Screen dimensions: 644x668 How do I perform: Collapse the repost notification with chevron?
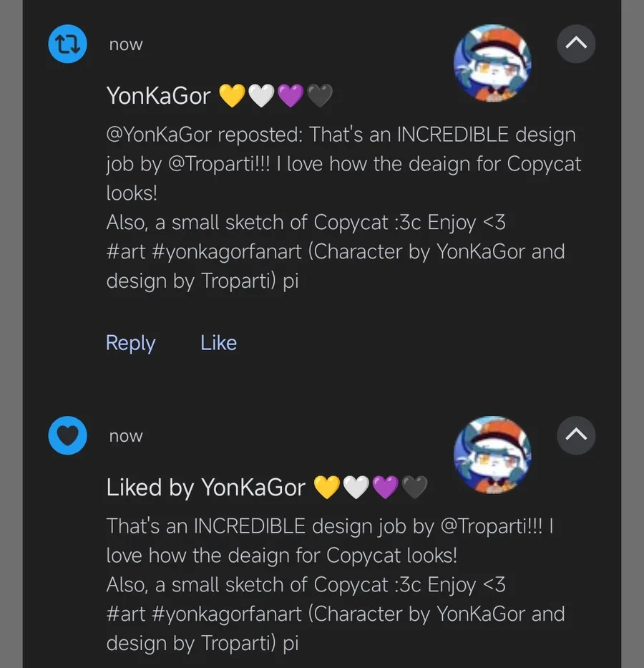point(576,44)
